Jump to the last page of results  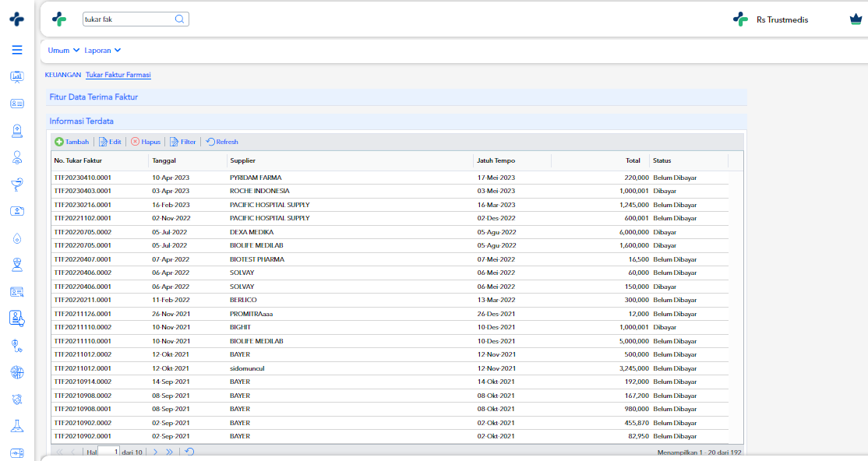coord(169,452)
